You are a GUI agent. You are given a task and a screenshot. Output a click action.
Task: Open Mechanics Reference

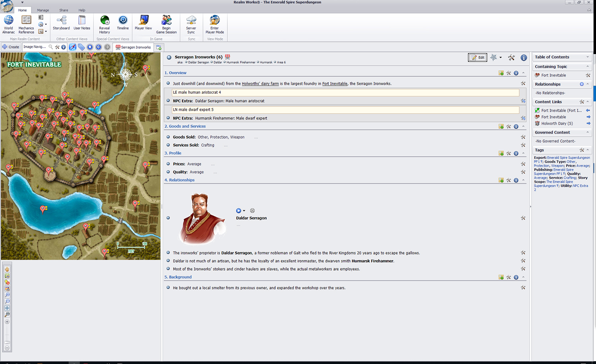26,24
